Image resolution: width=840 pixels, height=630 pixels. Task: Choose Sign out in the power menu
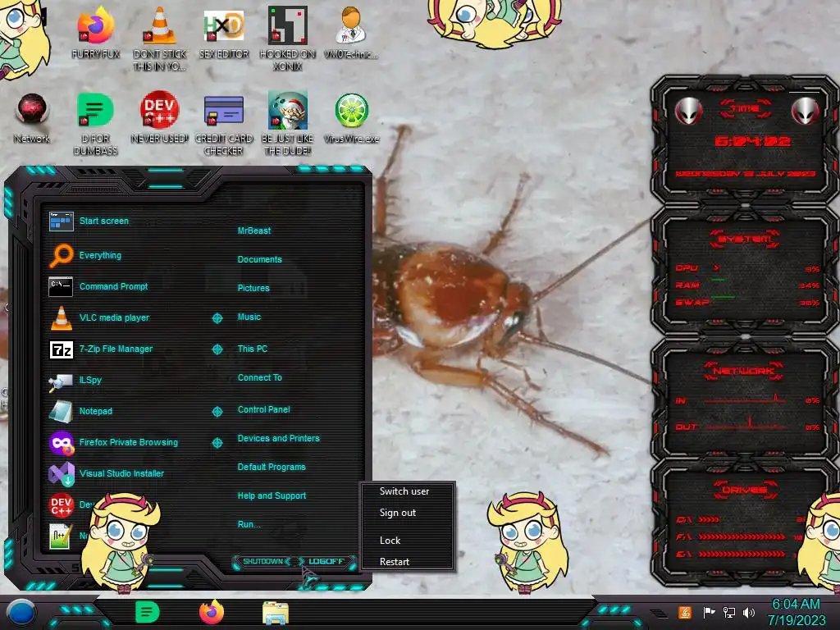tap(398, 513)
